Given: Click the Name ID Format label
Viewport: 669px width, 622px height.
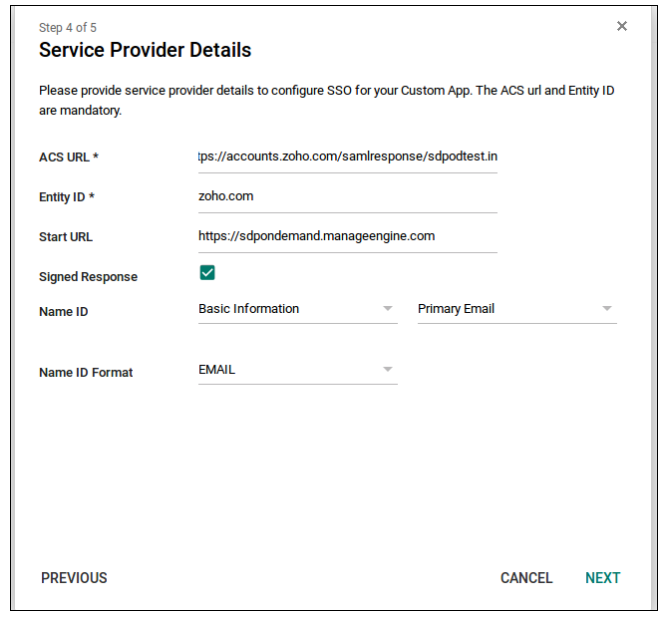Looking at the screenshot, I should pyautogui.click(x=86, y=372).
